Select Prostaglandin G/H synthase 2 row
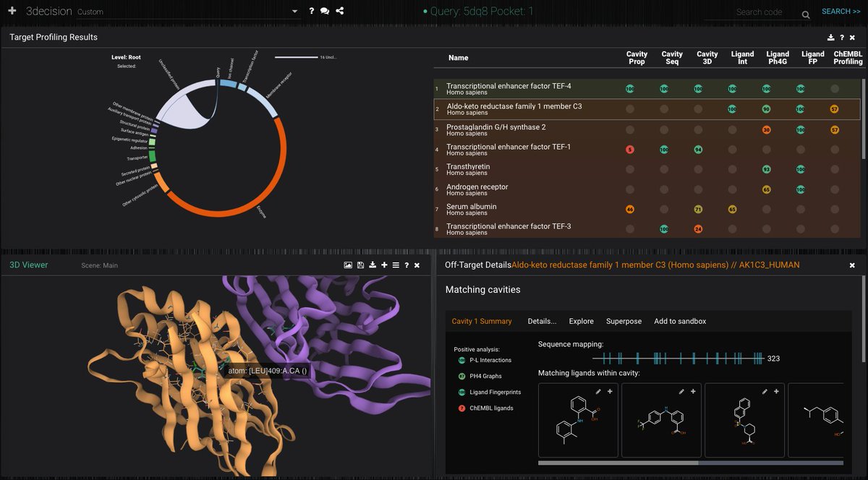 [647, 129]
